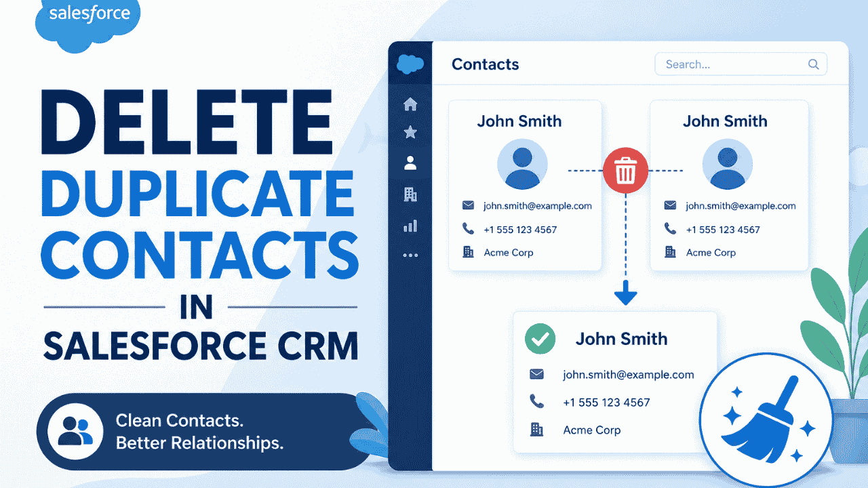Image resolution: width=868 pixels, height=488 pixels.
Task: Open the Home icon in sidebar
Action: point(410,104)
